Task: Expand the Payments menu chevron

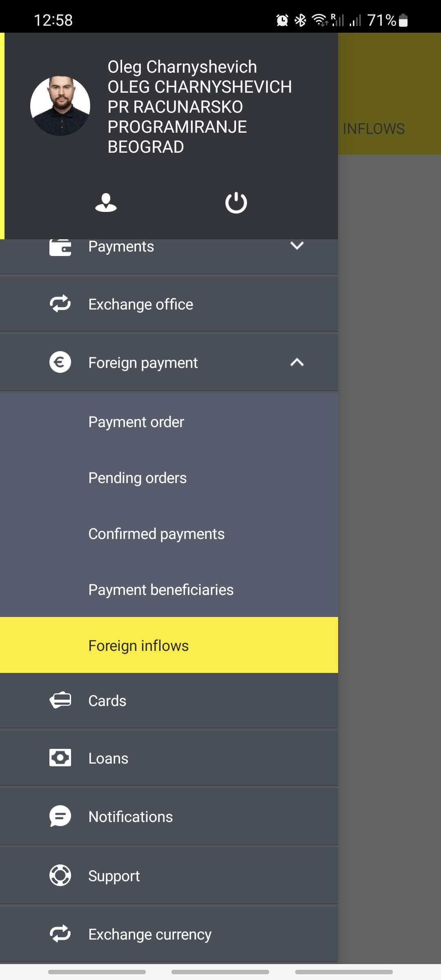Action: [x=297, y=246]
